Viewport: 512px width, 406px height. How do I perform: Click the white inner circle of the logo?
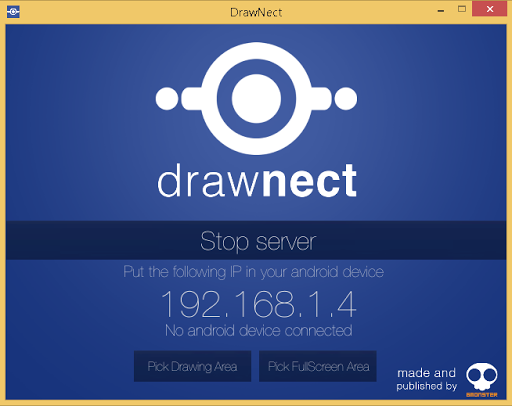pos(256,99)
